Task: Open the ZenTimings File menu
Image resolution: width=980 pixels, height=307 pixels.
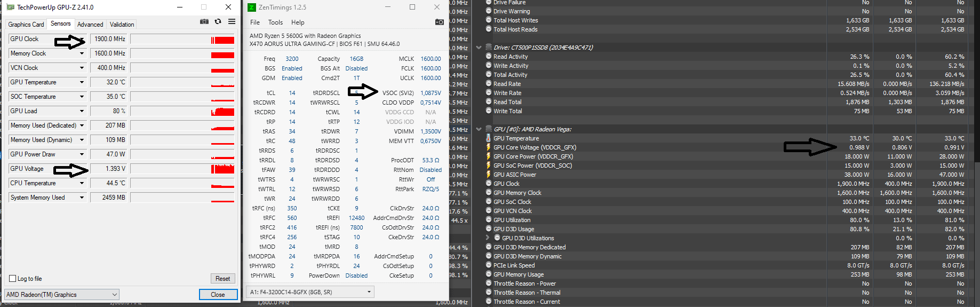Action: coord(255,22)
